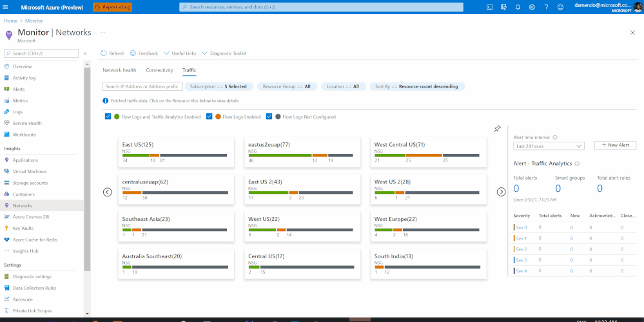This screenshot has height=322, width=644.
Task: Expand Diagnostic Toolkit dropdown
Action: (224, 53)
